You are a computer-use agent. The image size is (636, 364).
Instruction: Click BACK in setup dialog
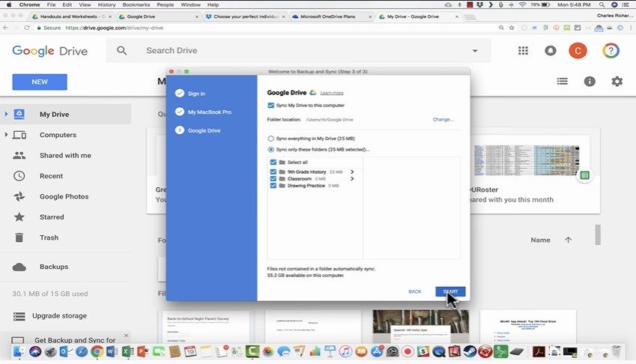coord(414,291)
